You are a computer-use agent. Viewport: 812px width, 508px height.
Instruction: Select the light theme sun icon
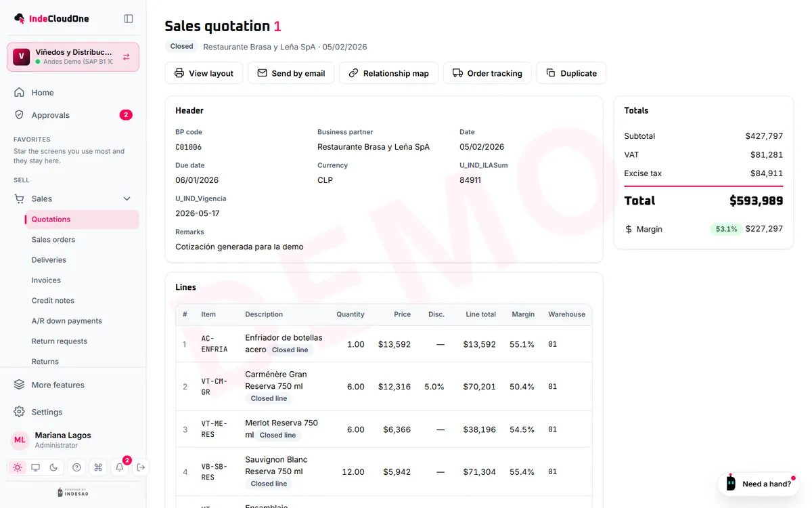click(18, 467)
